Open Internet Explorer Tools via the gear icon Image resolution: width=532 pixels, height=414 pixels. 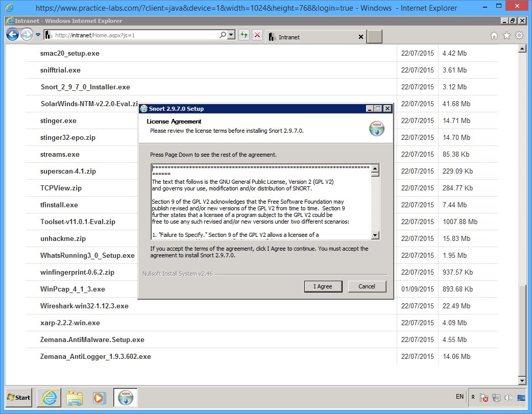tap(520, 36)
